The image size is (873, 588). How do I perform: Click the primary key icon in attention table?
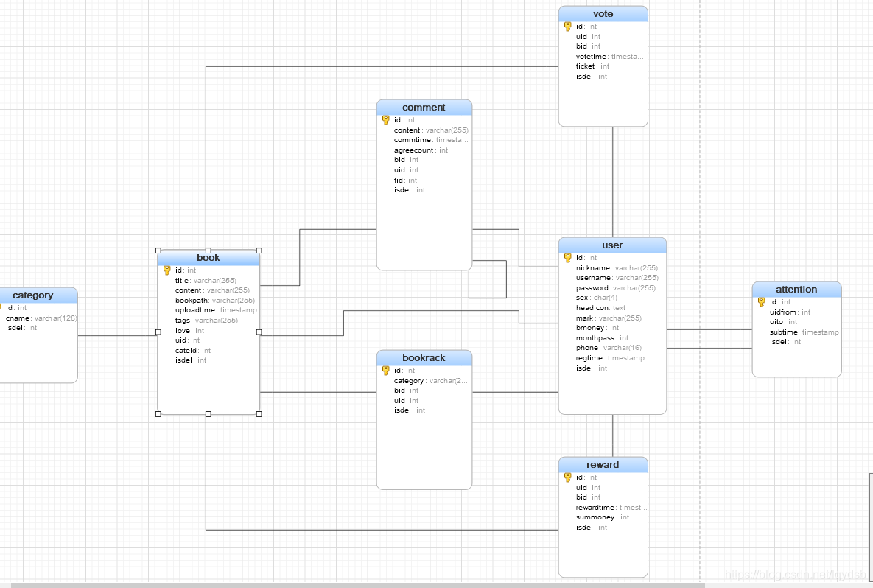click(x=761, y=302)
